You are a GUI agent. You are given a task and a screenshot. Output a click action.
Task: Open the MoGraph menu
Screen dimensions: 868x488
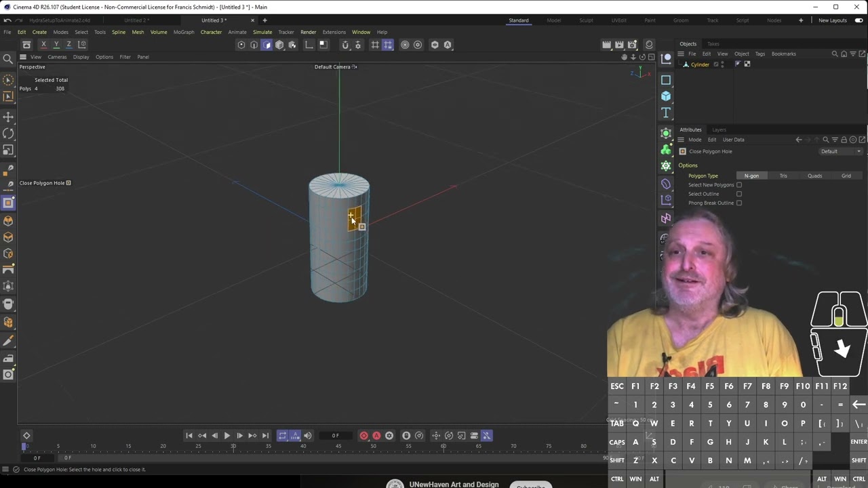click(x=184, y=32)
